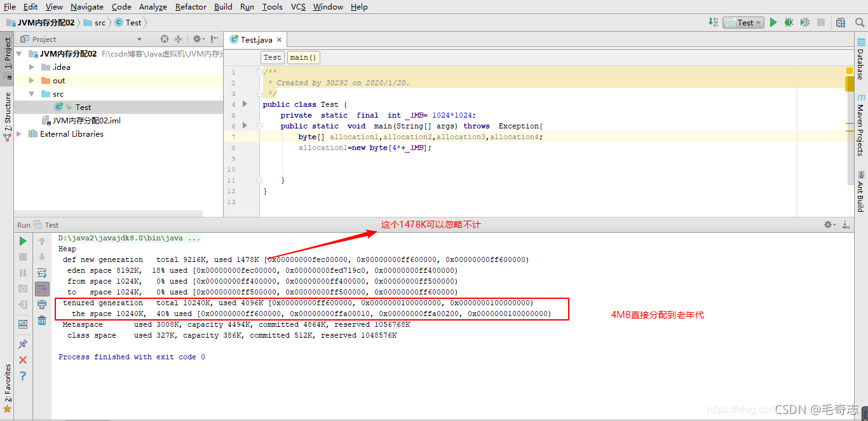Click the Run panel stop square
868x421 pixels.
click(x=23, y=257)
